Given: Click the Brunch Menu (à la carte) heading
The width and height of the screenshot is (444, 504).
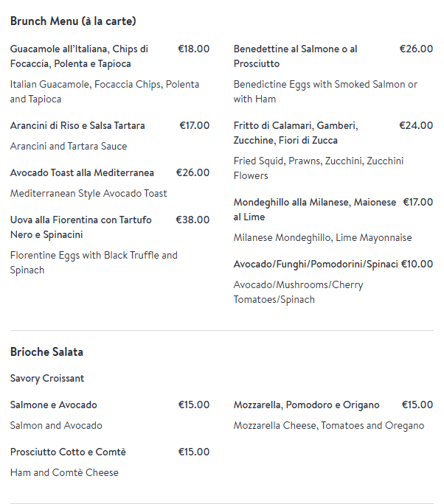Looking at the screenshot, I should [x=73, y=21].
